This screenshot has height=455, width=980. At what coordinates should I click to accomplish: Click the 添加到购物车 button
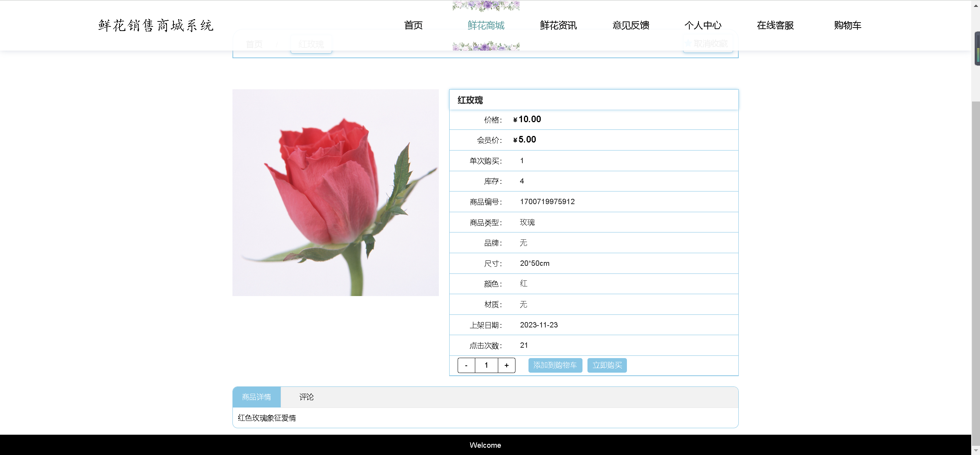(x=555, y=365)
